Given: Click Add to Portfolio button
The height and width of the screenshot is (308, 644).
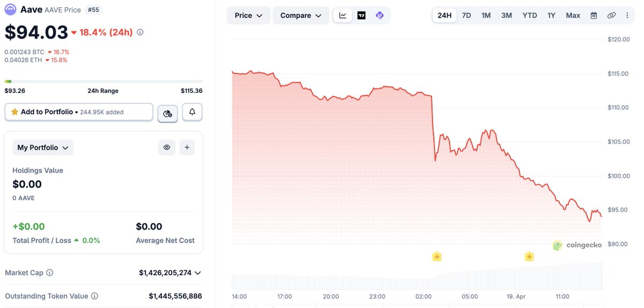Looking at the screenshot, I should pyautogui.click(x=79, y=112).
